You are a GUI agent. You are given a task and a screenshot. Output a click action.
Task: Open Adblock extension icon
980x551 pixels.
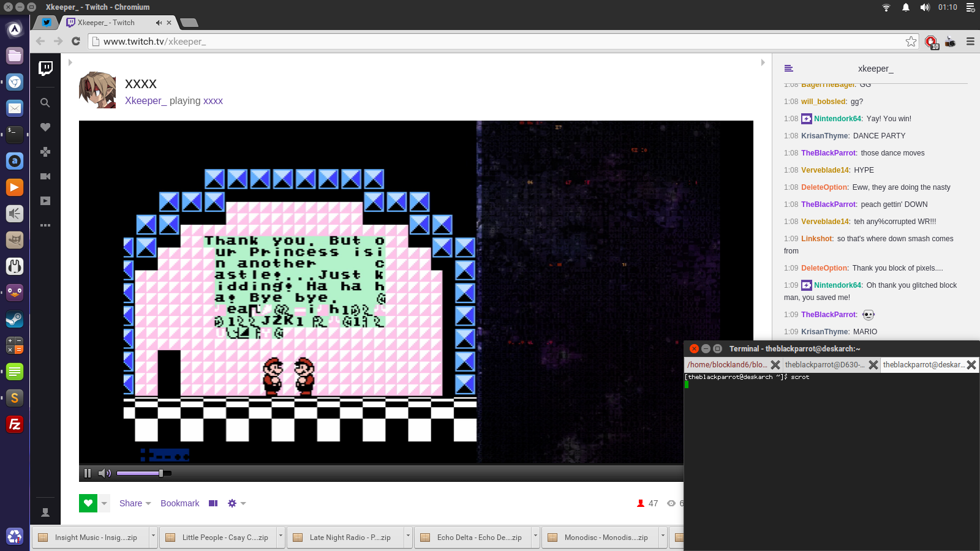932,42
